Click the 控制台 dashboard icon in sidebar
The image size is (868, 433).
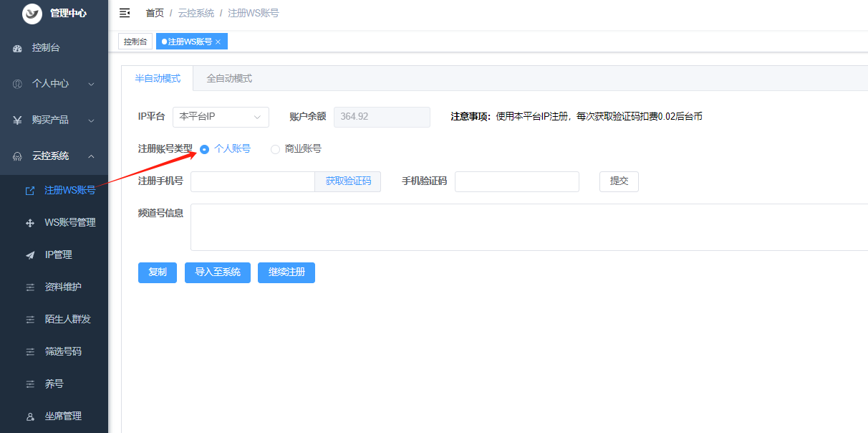18,48
